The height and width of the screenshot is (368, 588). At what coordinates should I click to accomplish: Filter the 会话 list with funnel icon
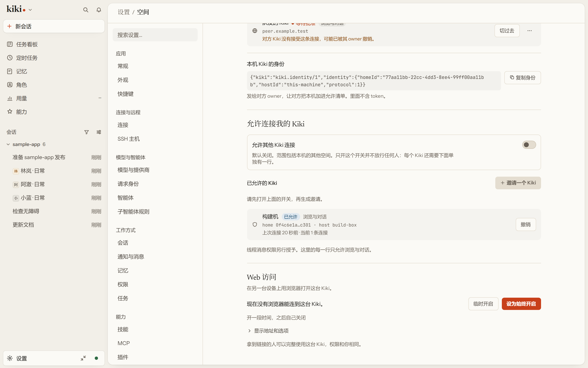click(x=87, y=132)
